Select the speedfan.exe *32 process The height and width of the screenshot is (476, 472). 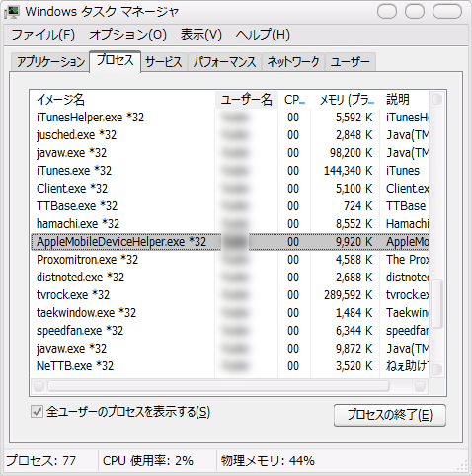click(229, 331)
